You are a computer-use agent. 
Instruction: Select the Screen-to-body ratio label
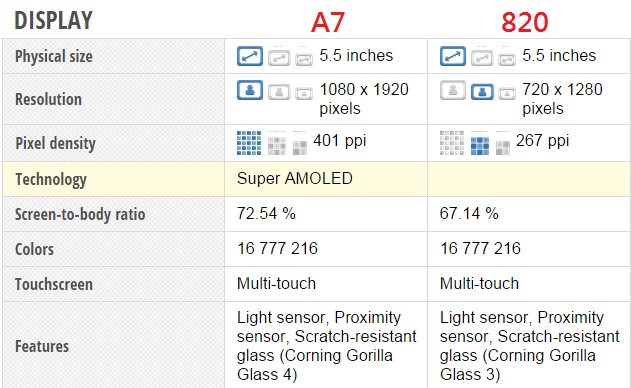80,214
